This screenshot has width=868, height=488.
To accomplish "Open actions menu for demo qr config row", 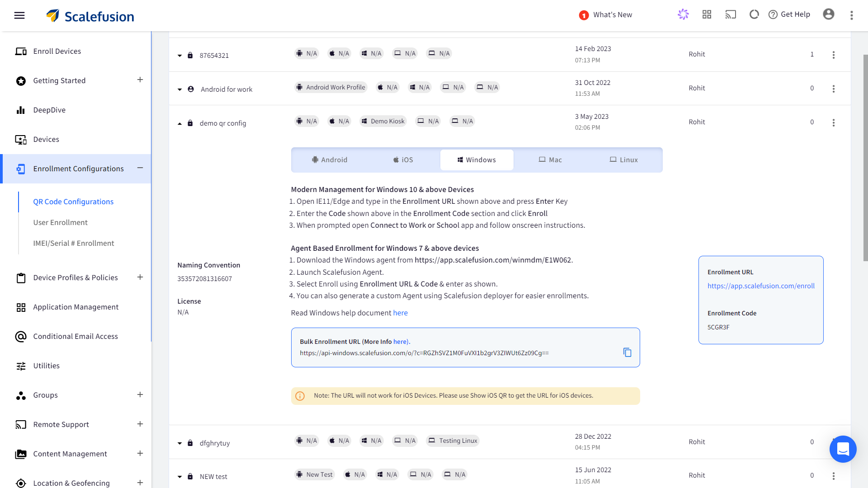I will click(x=834, y=122).
